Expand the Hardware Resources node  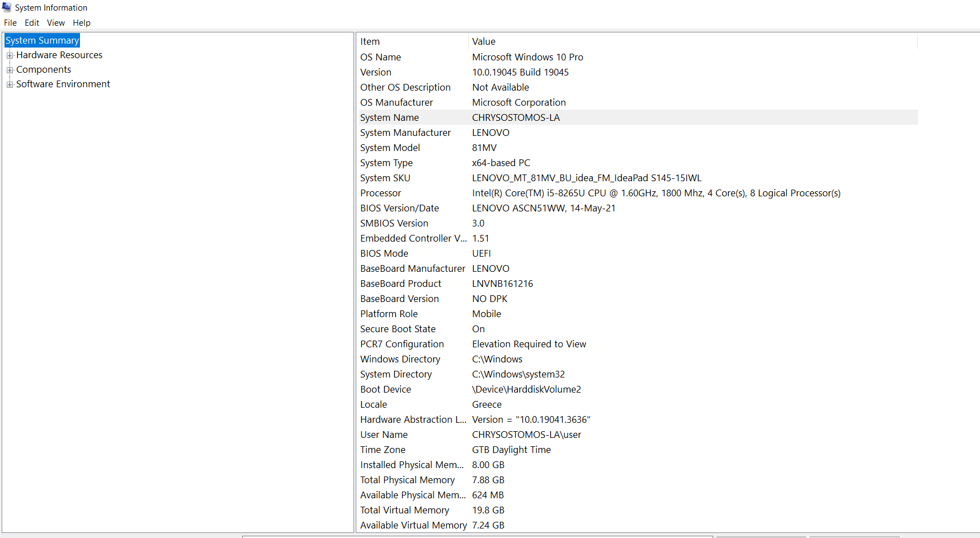pos(10,55)
